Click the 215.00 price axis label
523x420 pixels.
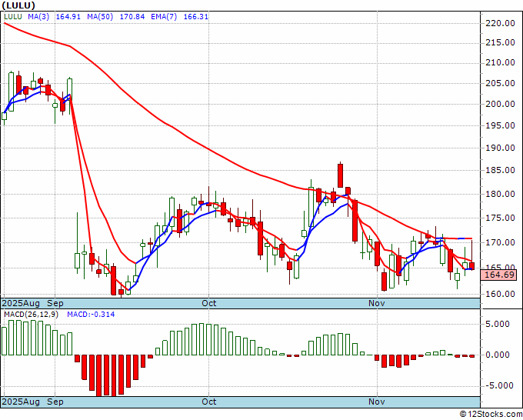499,42
